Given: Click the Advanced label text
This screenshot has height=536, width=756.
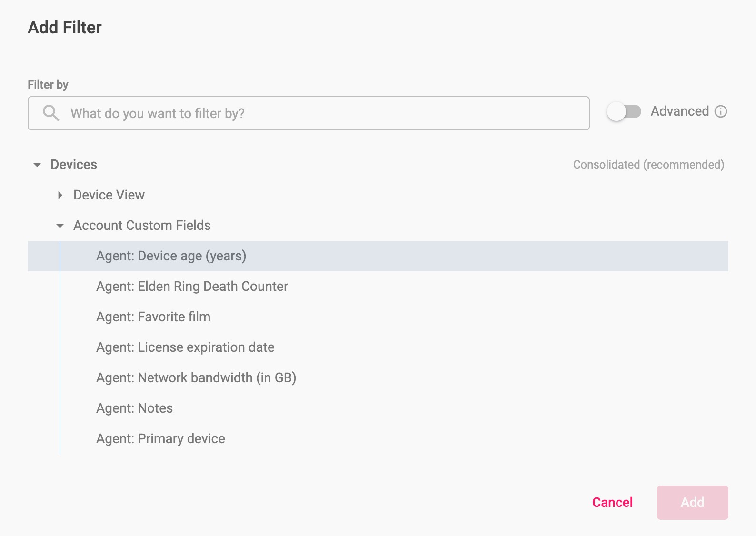Looking at the screenshot, I should click(680, 111).
